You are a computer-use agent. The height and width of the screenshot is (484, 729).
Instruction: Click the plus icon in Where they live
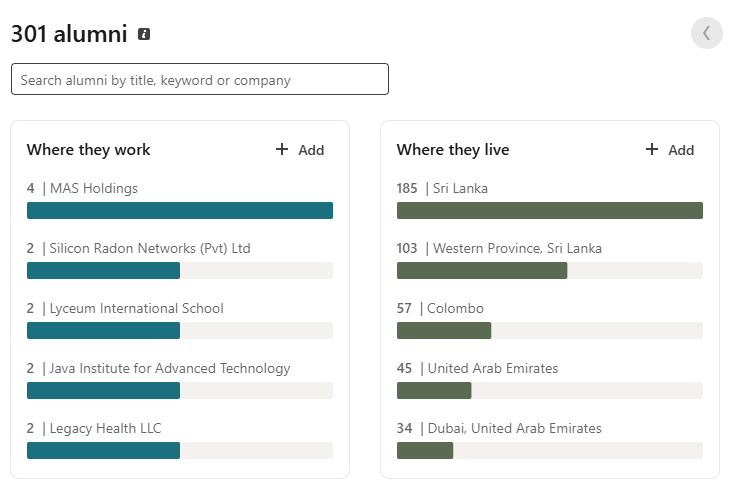point(652,149)
